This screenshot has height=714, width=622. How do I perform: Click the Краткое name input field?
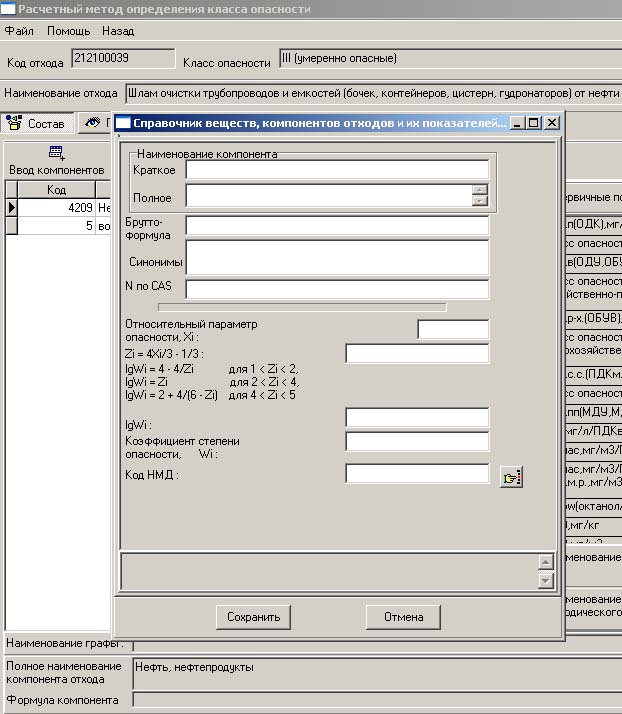[x=337, y=170]
